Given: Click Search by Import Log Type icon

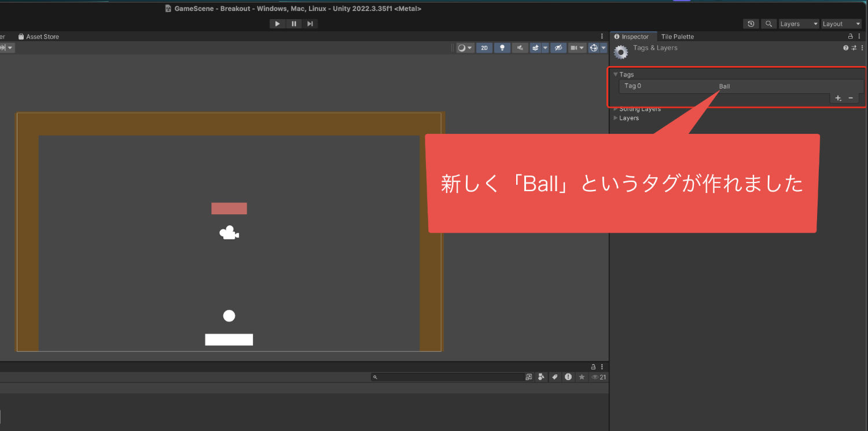Looking at the screenshot, I should 568,377.
